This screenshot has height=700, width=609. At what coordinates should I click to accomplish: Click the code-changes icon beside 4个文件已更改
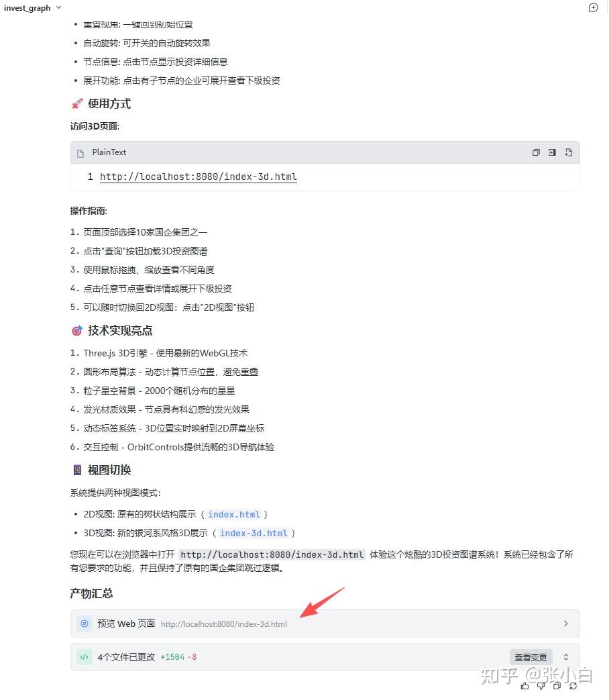pyautogui.click(x=85, y=656)
